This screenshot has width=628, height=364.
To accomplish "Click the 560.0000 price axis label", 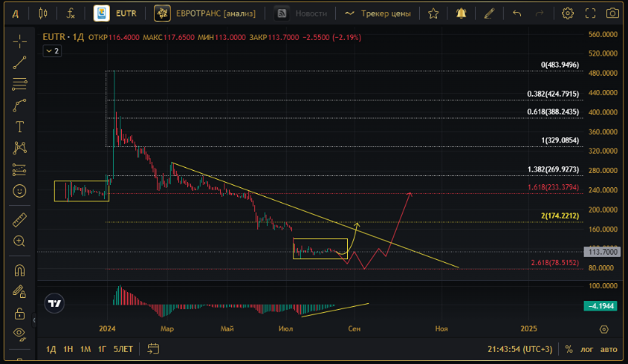I will point(603,35).
